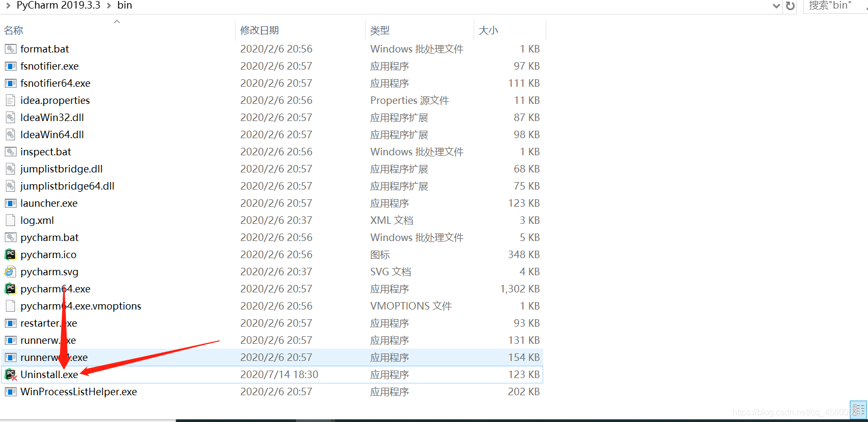Click the format.bat file icon
The height and width of the screenshot is (422, 868).
pos(10,49)
